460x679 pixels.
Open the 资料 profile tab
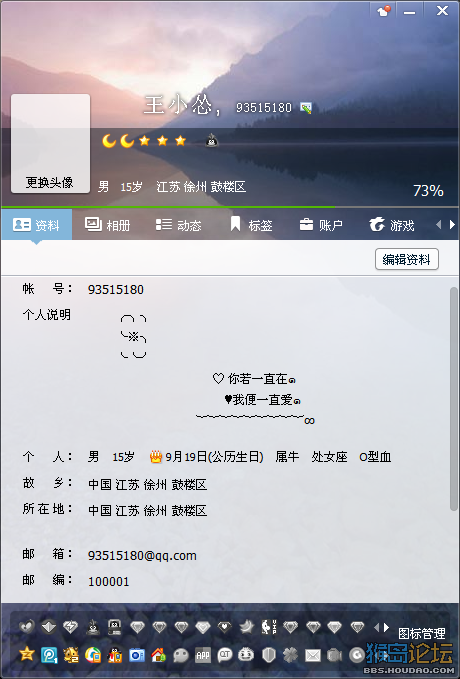point(36,225)
